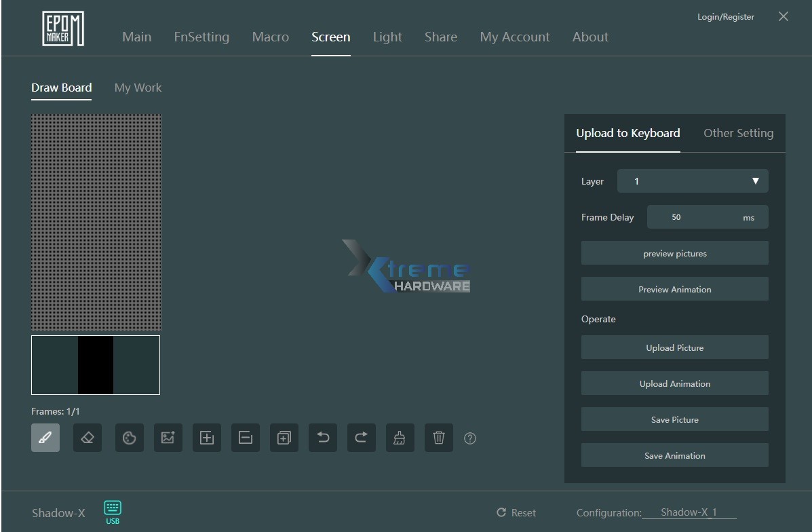The image size is (812, 532).
Task: Select the brush drawing tool
Action: [45, 438]
